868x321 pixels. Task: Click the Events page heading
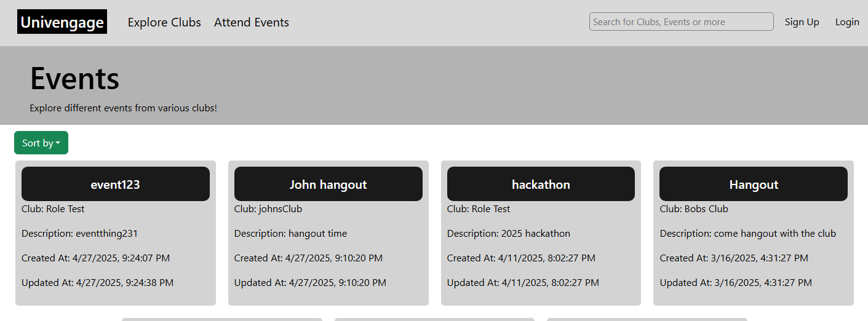click(74, 79)
